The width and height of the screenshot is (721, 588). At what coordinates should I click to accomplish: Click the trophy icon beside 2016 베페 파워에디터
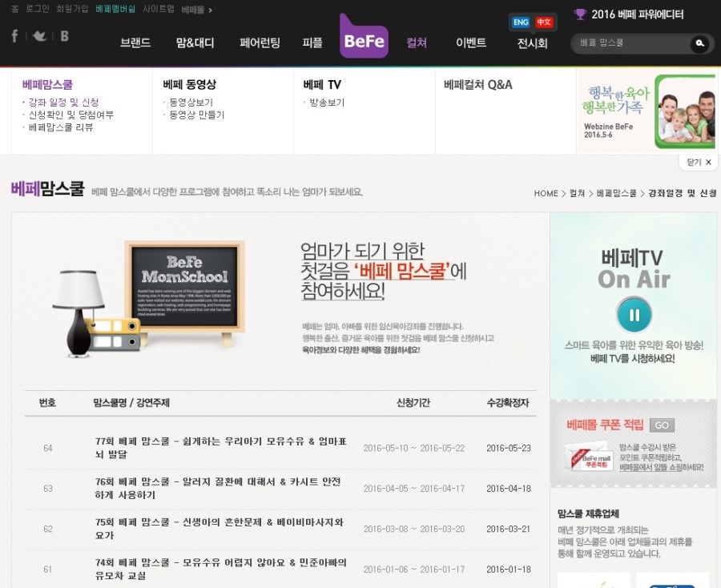tap(580, 14)
